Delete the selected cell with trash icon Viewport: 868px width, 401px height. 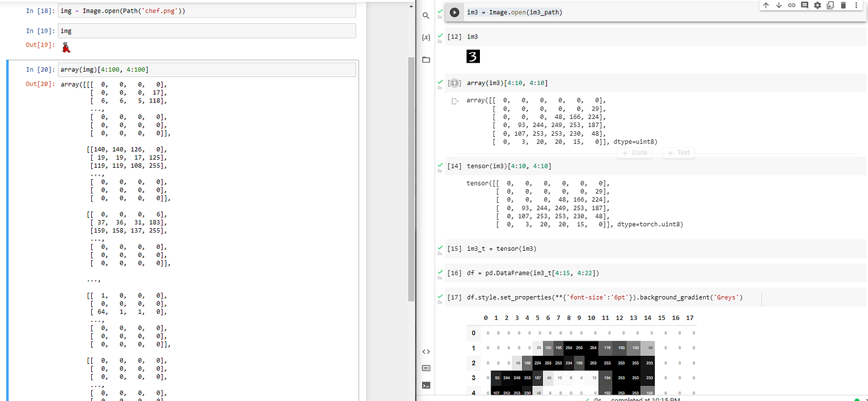point(843,6)
